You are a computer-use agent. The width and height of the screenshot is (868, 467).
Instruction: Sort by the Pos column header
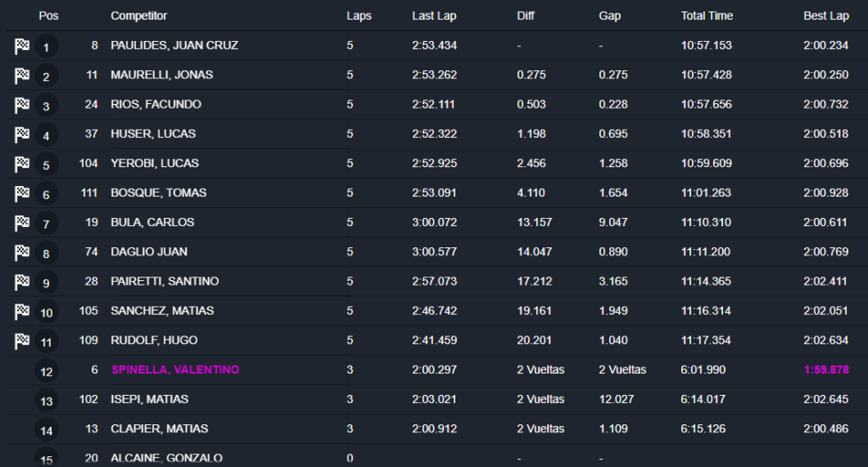pyautogui.click(x=48, y=16)
